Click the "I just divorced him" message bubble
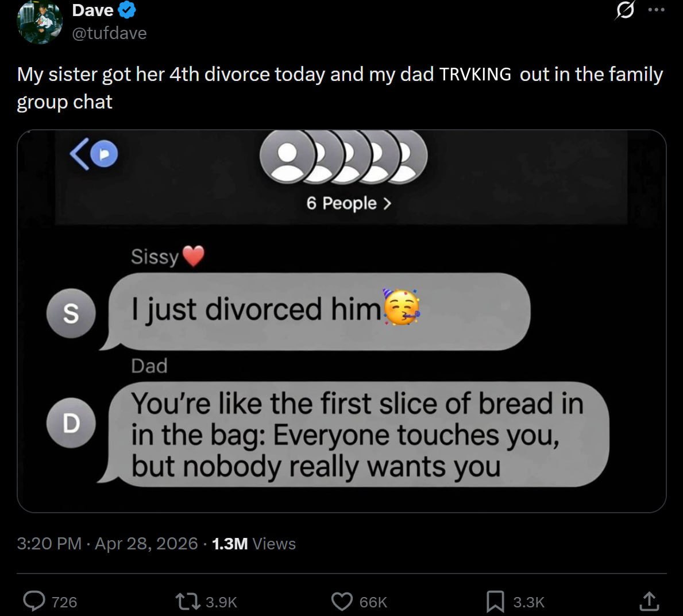Viewport: 683px width, 616px height. click(x=318, y=311)
